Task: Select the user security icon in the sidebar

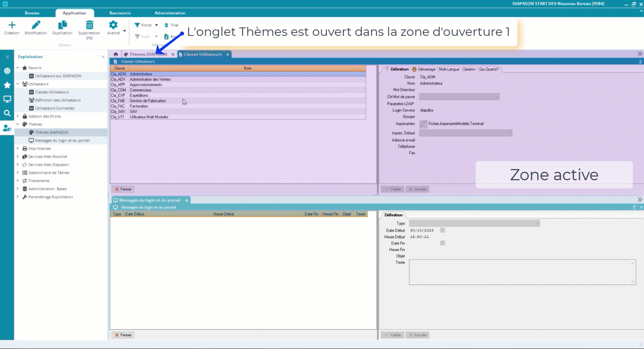Action: (x=7, y=128)
